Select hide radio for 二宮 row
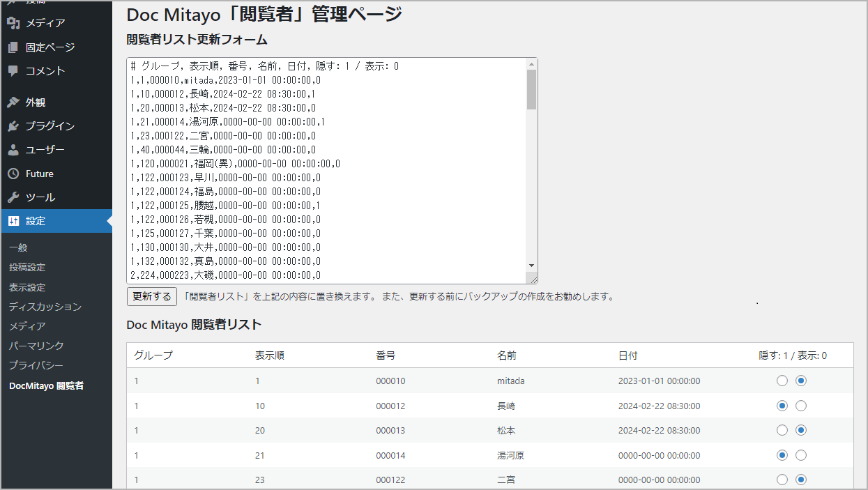Image resolution: width=868 pixels, height=490 pixels. point(782,480)
